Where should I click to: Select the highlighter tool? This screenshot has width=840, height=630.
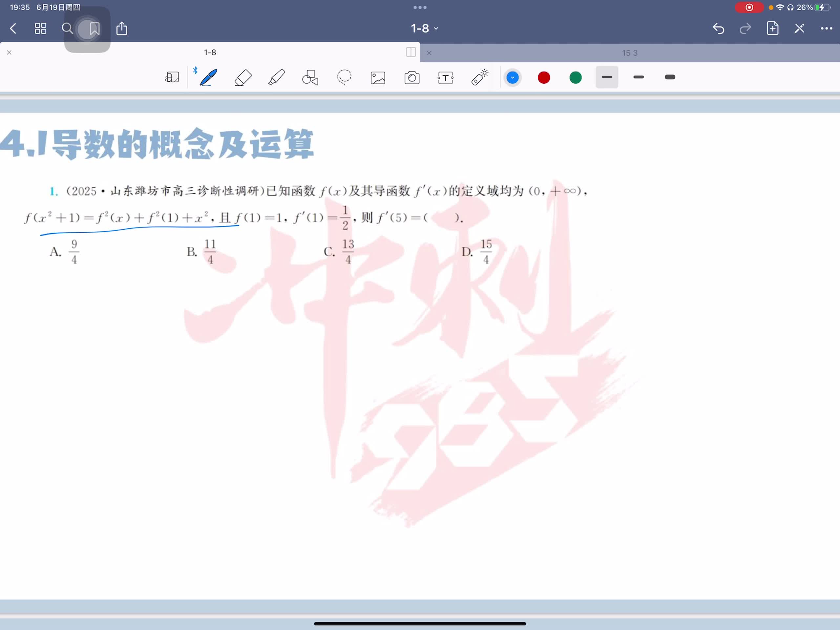point(277,77)
